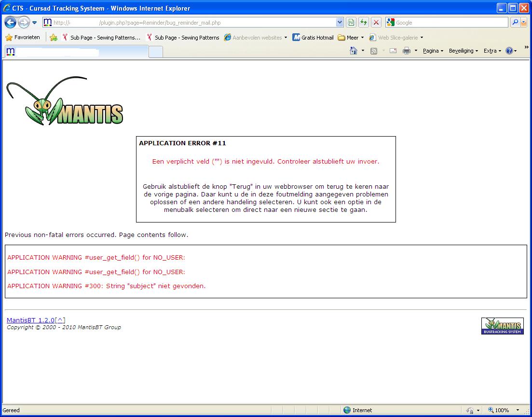
Task: Click the compatibility view icon in address bar
Action: pos(351,22)
